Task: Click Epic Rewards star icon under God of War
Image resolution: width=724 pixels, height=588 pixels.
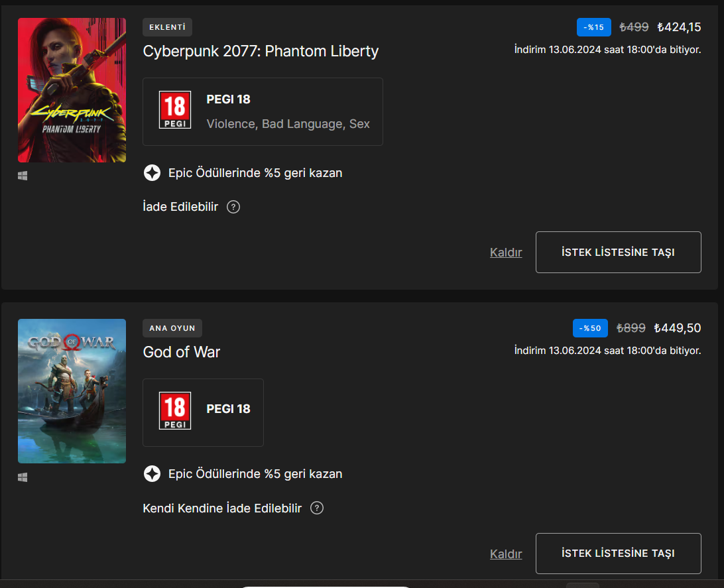Action: (x=152, y=473)
